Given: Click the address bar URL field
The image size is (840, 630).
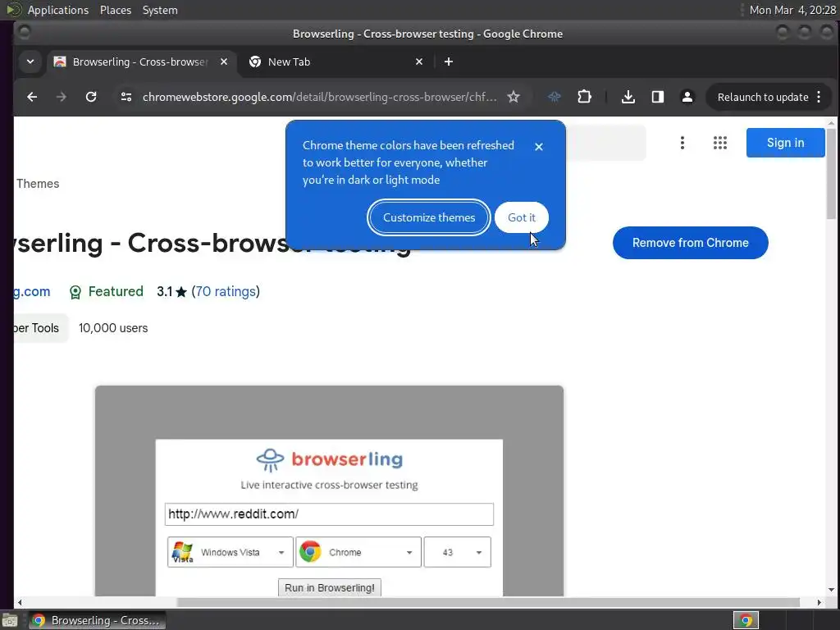Looking at the screenshot, I should click(x=319, y=97).
